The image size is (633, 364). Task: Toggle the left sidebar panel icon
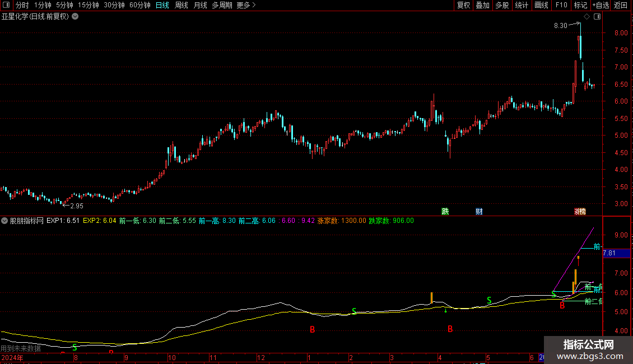pos(6,5)
